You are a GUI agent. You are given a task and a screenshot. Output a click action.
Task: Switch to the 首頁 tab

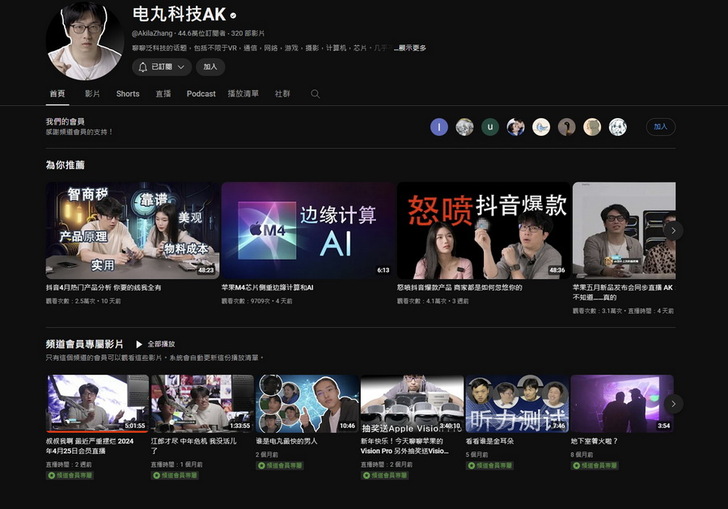click(x=57, y=94)
